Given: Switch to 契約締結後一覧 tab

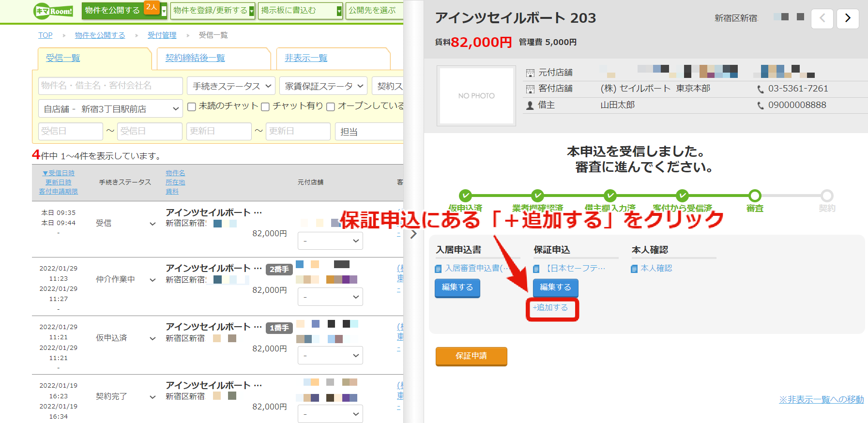Looking at the screenshot, I should pyautogui.click(x=195, y=58).
